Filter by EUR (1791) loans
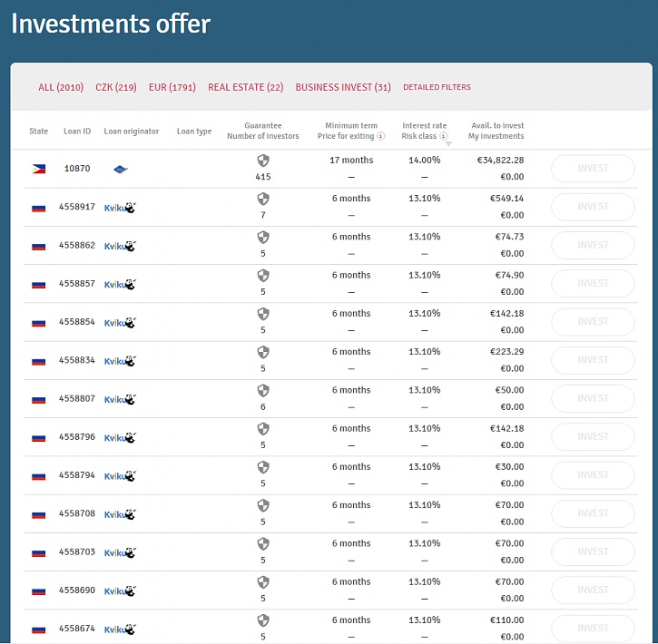Viewport: 658px width, 644px height. (172, 87)
